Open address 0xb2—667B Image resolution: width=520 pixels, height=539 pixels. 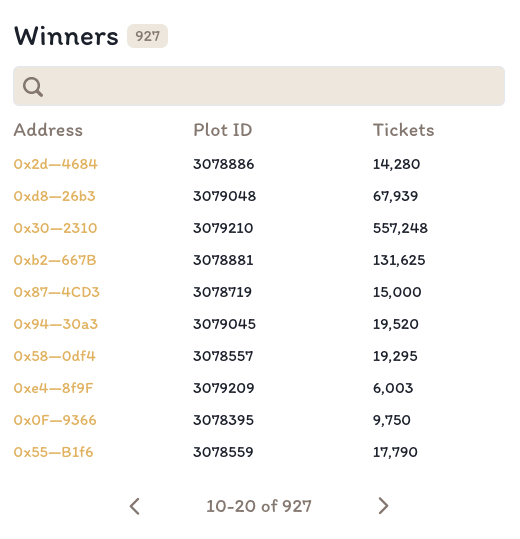(55, 260)
